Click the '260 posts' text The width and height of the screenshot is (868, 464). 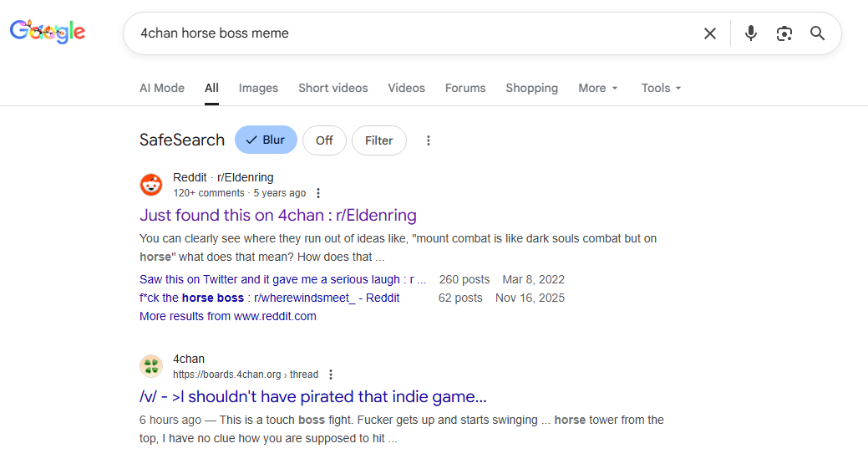pos(464,279)
